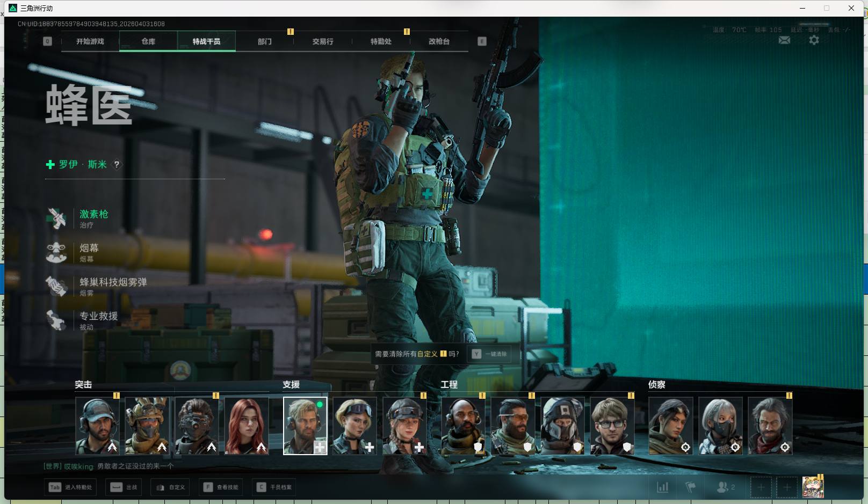Open the player avatar in bottom corner

click(813, 487)
